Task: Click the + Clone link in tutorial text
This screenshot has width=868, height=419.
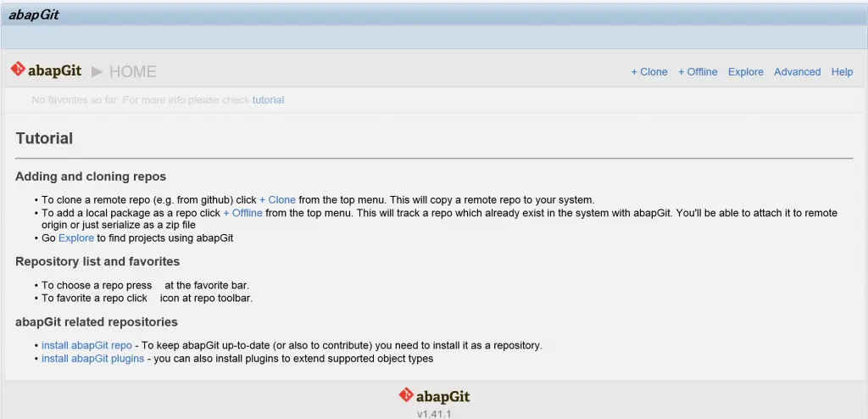Action: tap(277, 200)
